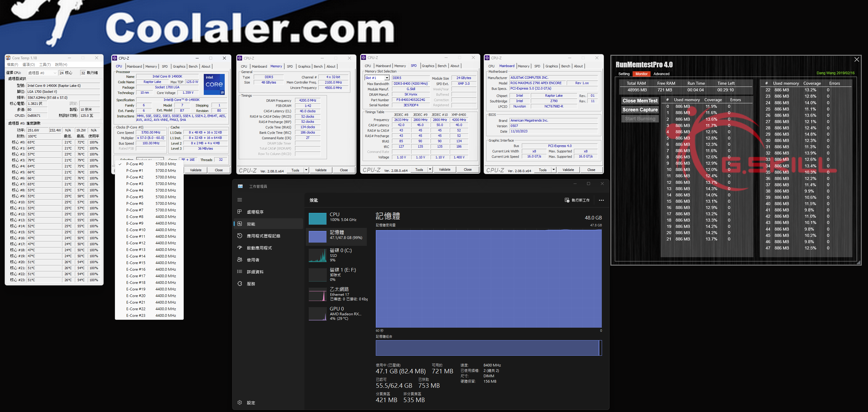Screen dimensions: 868x412
Task: Open Advanced tab in RunMemtestPro
Action: pyautogui.click(x=661, y=74)
